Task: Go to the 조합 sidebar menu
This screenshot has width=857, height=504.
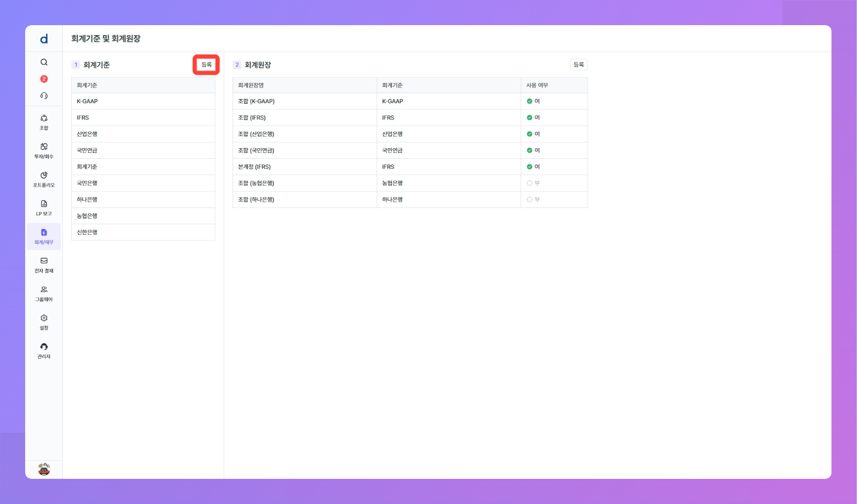Action: (44, 123)
